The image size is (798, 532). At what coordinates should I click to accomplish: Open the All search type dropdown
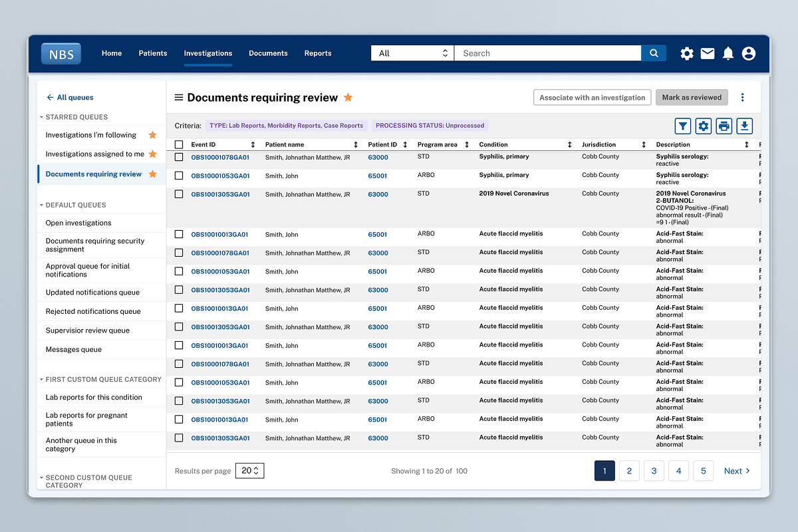click(412, 53)
